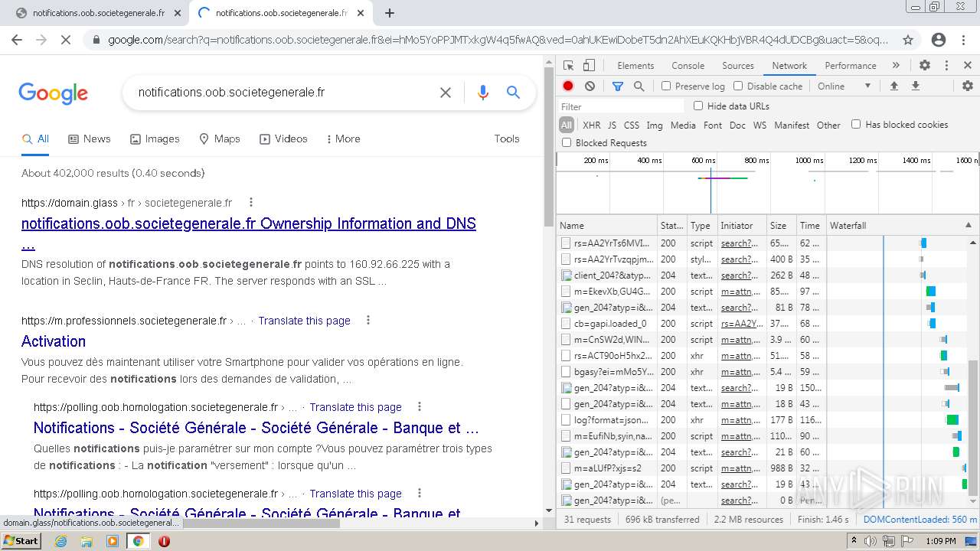Clear the Google search box text

(x=445, y=93)
